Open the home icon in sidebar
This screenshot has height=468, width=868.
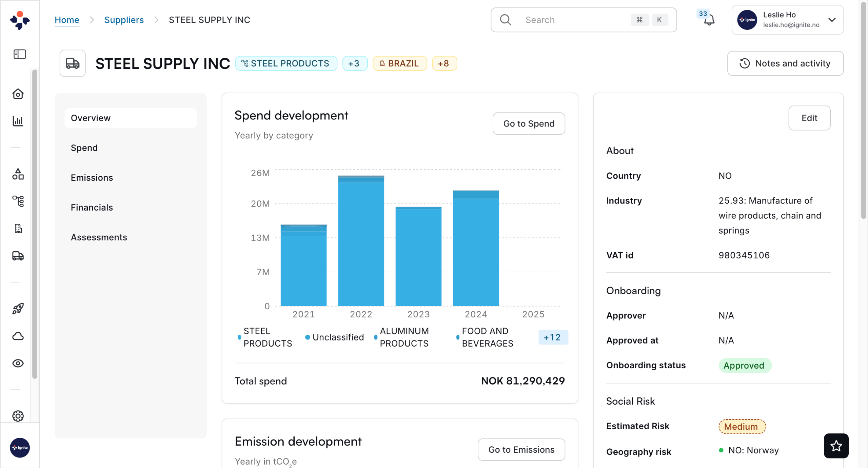(18, 94)
